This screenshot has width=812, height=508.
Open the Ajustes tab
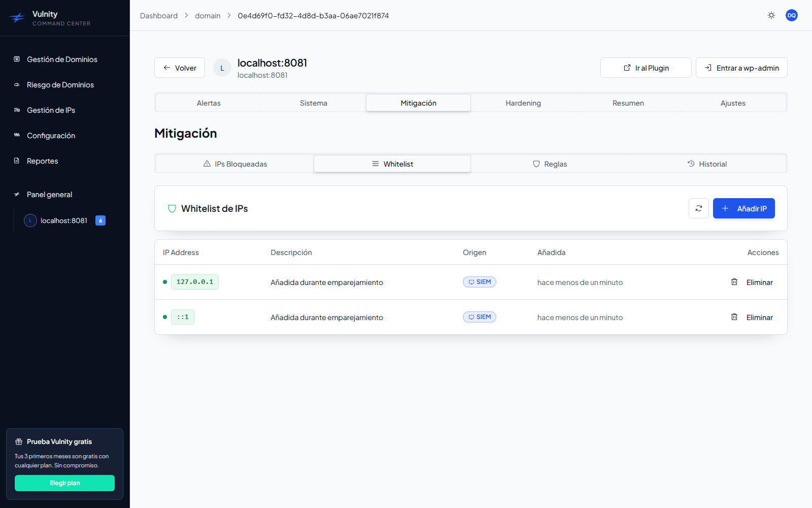[x=733, y=103]
